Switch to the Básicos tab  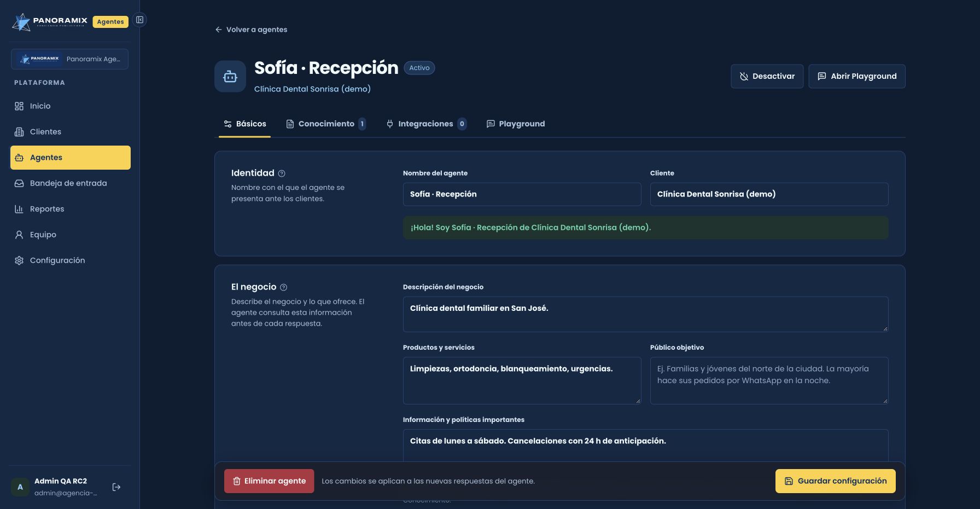coord(244,124)
